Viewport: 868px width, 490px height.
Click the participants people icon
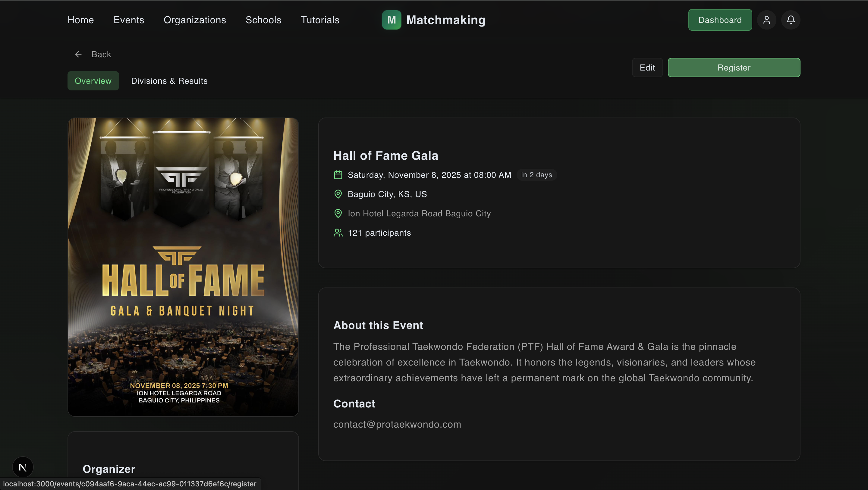click(338, 233)
